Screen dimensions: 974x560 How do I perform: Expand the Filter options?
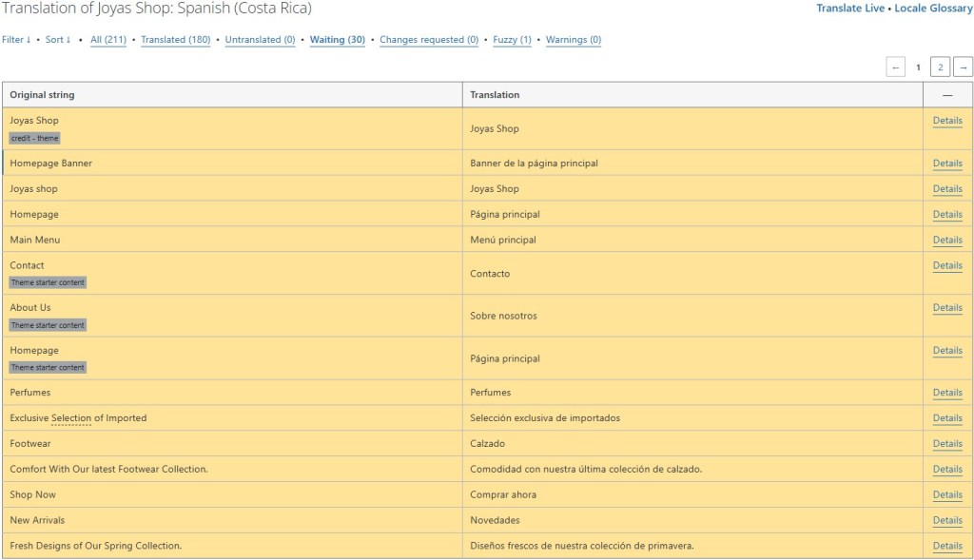[16, 40]
